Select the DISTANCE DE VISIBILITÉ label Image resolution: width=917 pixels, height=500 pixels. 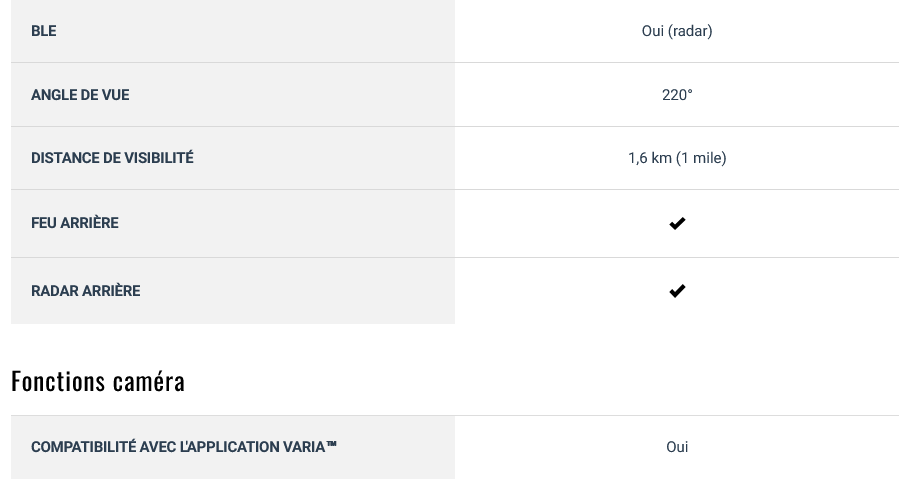pyautogui.click(x=112, y=158)
